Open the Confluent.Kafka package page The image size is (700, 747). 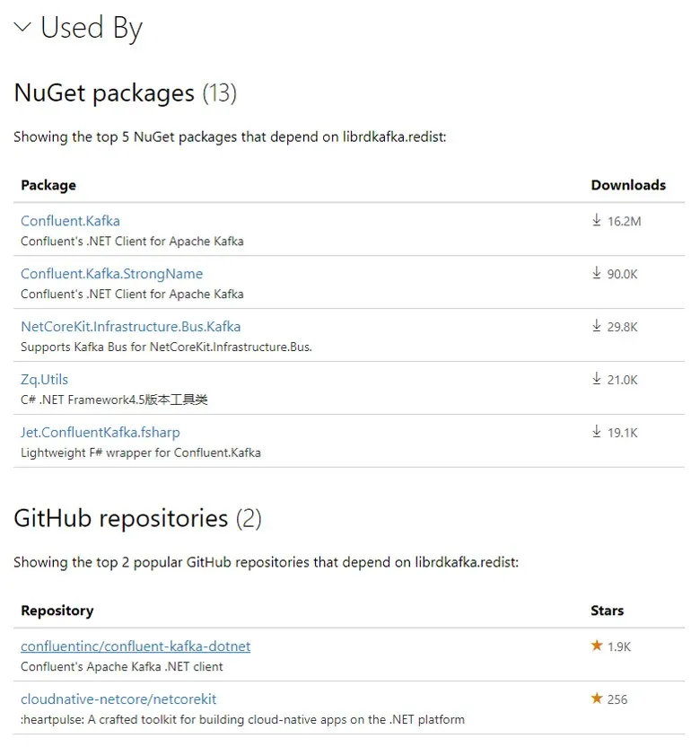[x=70, y=221]
